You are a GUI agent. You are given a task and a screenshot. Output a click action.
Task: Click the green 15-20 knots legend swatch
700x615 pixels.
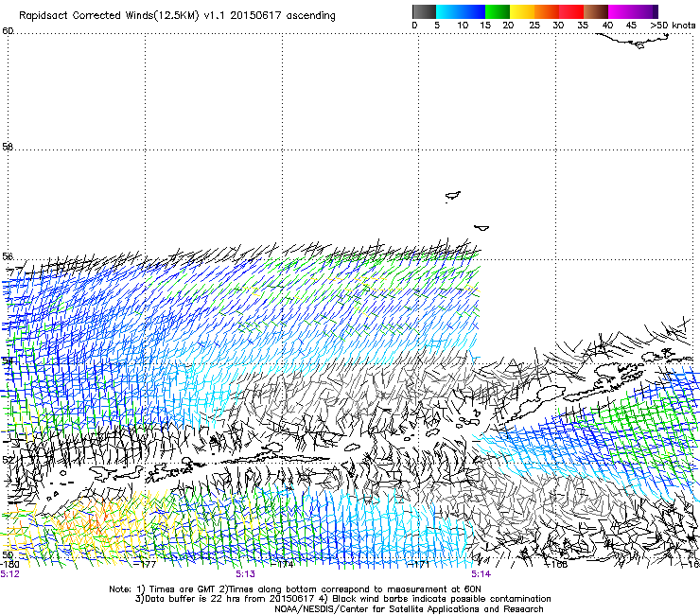click(498, 11)
